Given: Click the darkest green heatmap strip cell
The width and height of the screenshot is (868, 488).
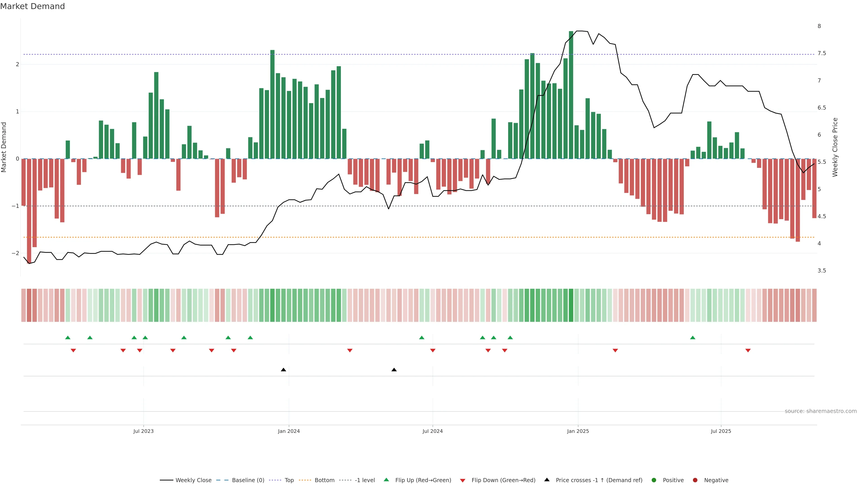Looking at the screenshot, I should (571, 305).
